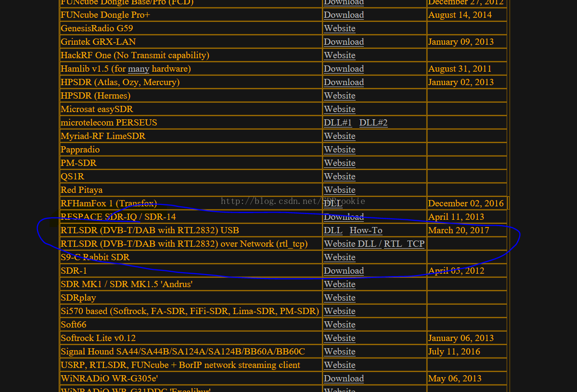
Task: Open HPSDR (Hermes) Website link
Action: pyautogui.click(x=340, y=96)
